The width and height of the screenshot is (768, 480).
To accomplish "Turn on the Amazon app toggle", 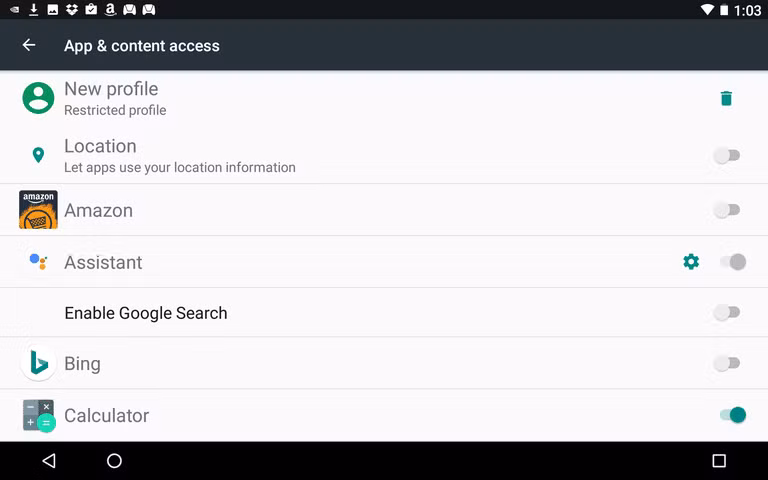I will click(727, 210).
